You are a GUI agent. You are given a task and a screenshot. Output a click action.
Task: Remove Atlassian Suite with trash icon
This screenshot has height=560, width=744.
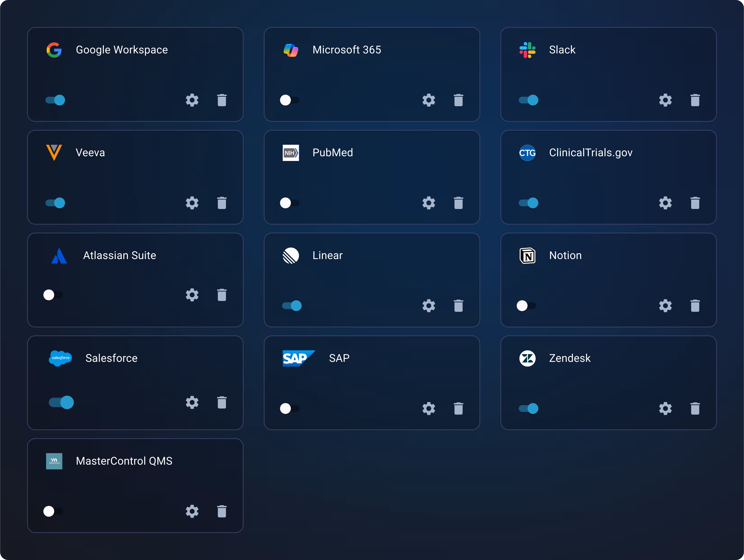coord(222,295)
